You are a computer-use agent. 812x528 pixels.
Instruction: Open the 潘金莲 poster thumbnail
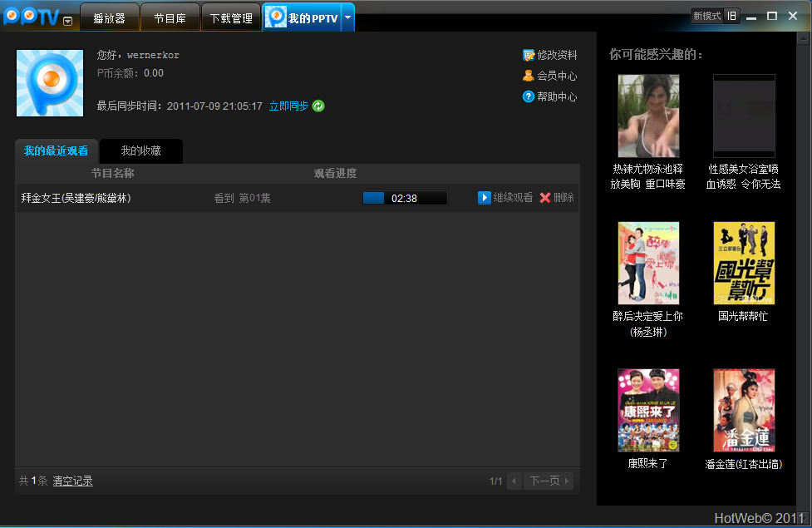click(x=744, y=411)
